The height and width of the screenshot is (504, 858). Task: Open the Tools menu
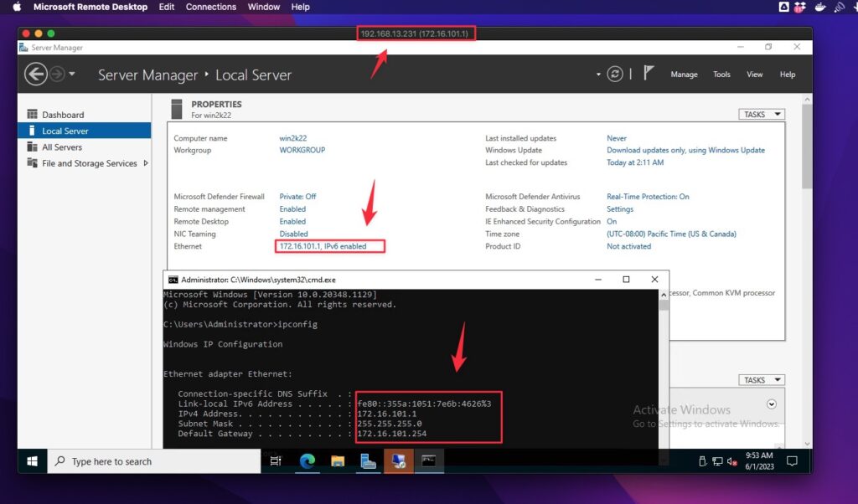[721, 75]
